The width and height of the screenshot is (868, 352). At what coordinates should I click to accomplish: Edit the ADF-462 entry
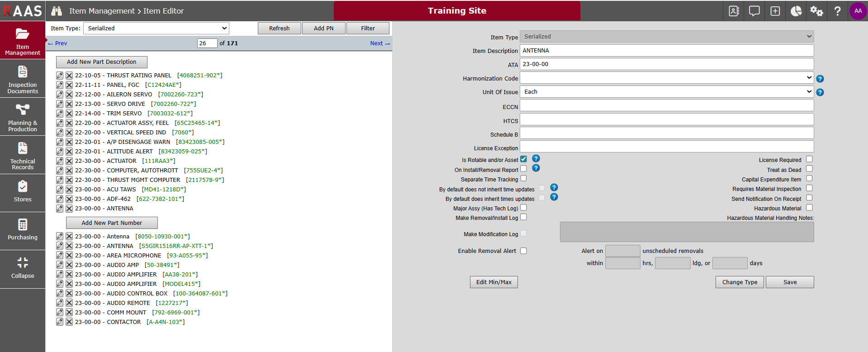[x=60, y=199]
